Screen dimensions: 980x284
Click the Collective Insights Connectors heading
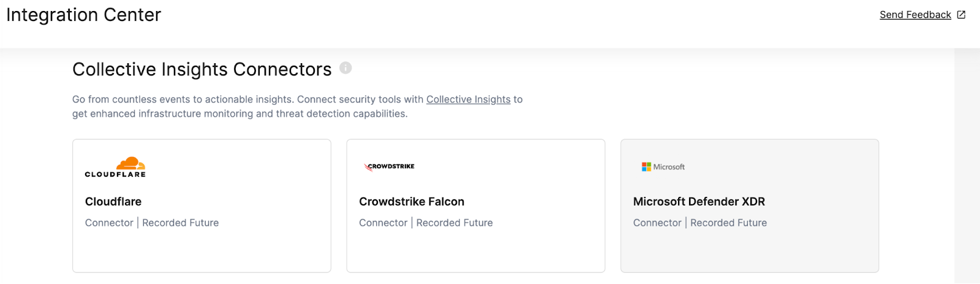pyautogui.click(x=202, y=69)
